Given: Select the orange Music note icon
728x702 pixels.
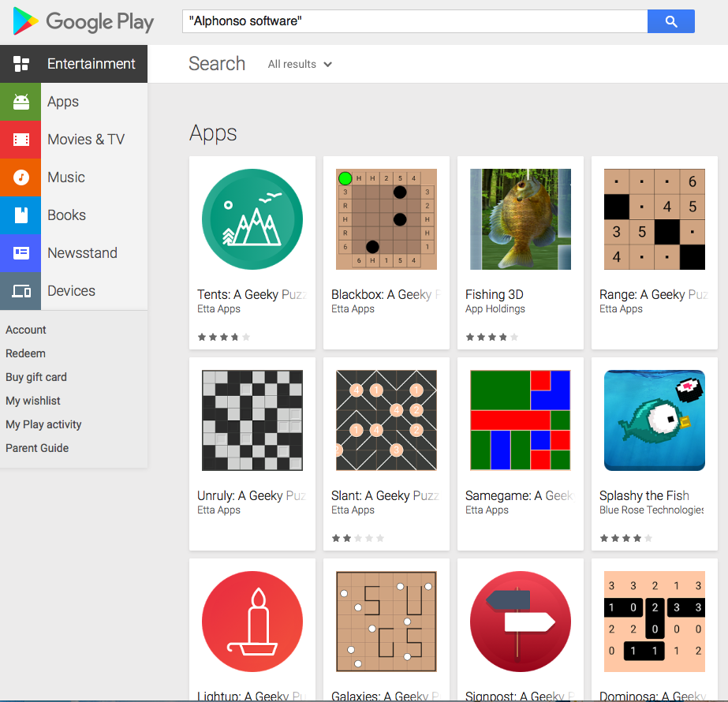Looking at the screenshot, I should (21, 177).
